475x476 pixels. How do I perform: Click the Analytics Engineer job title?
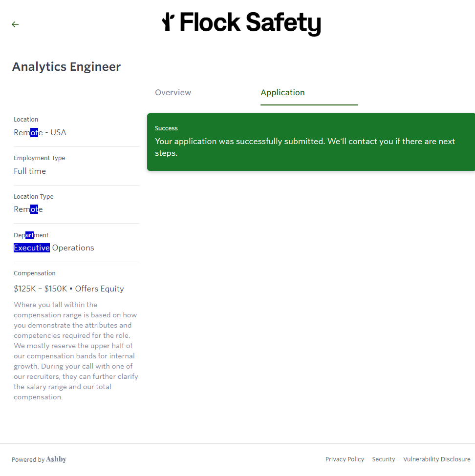click(x=66, y=67)
